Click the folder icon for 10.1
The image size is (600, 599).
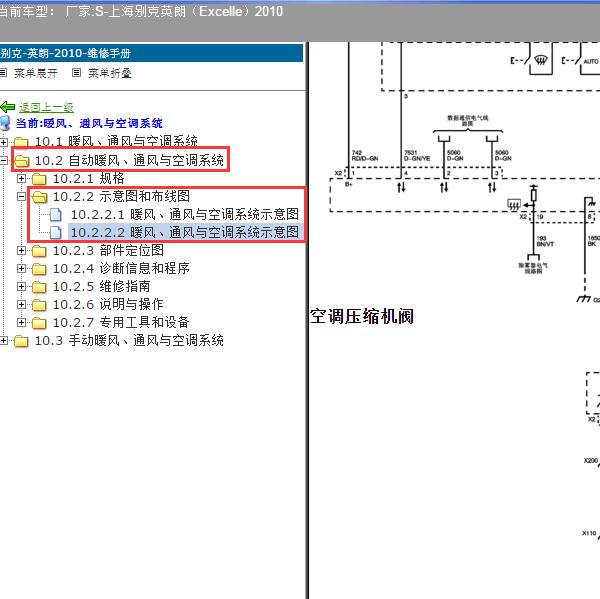(x=21, y=142)
